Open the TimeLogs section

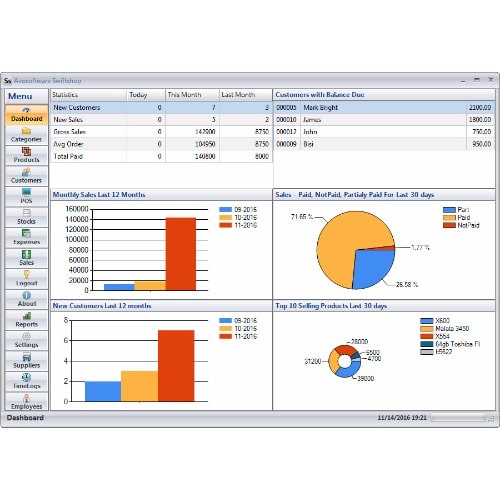[26, 382]
